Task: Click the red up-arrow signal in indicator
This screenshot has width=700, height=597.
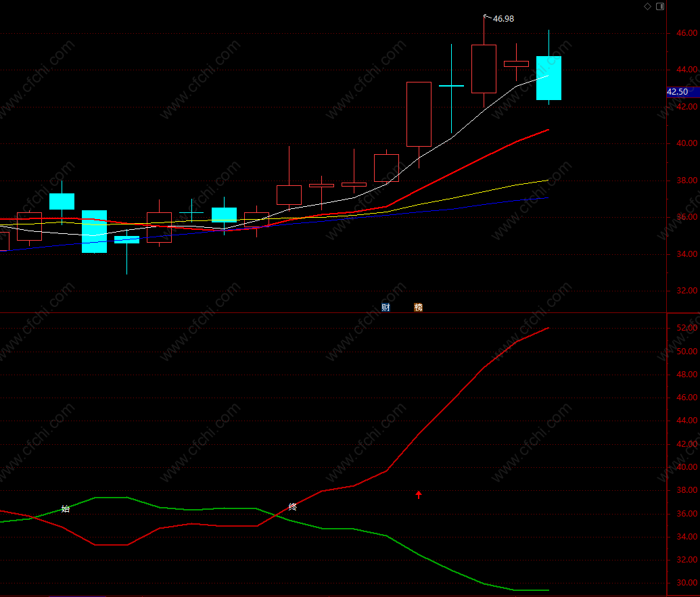Action: pyautogui.click(x=418, y=494)
